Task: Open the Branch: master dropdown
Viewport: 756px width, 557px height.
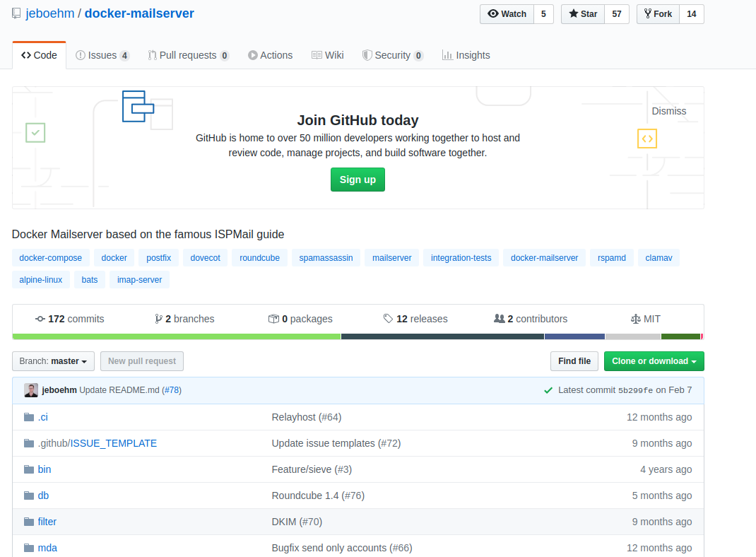Action: pos(53,361)
